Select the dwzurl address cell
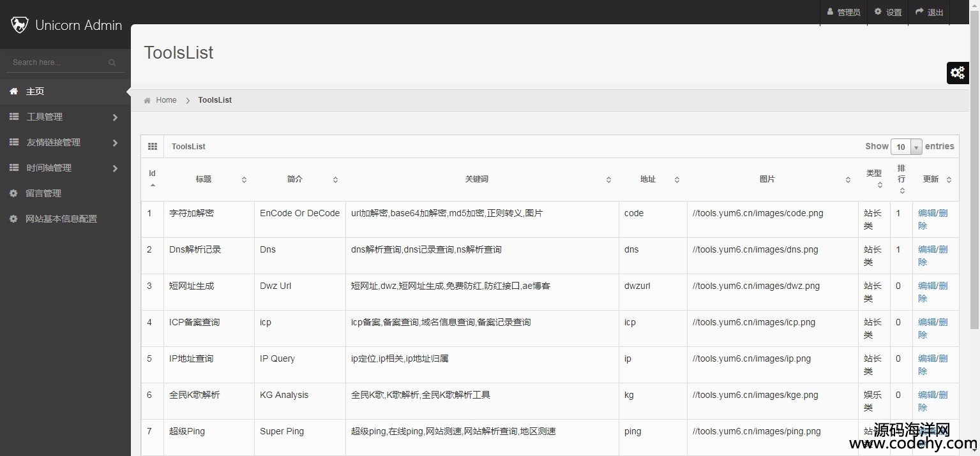980x456 pixels. [x=652, y=292]
